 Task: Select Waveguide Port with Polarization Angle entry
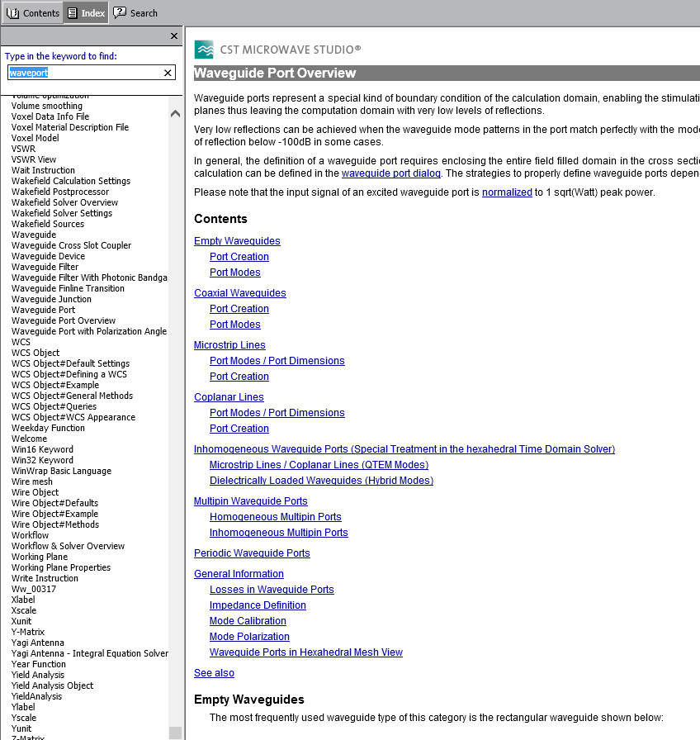(x=88, y=331)
